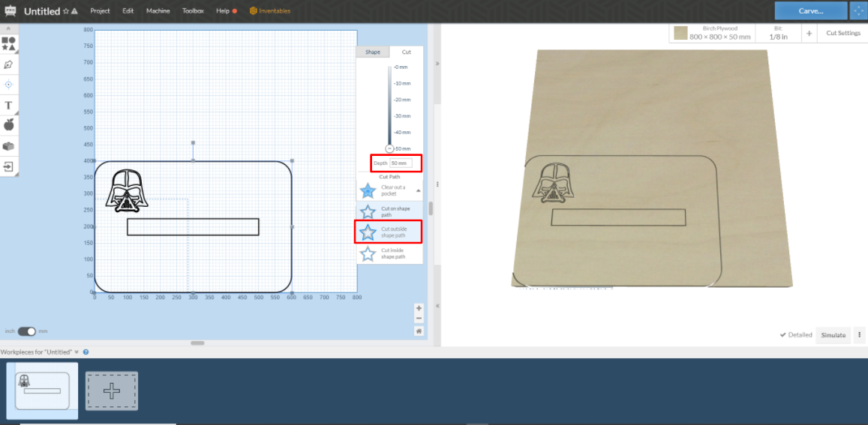Viewport: 868px width, 425px height.
Task: Click the rotation handle above the shape
Action: [x=193, y=142]
